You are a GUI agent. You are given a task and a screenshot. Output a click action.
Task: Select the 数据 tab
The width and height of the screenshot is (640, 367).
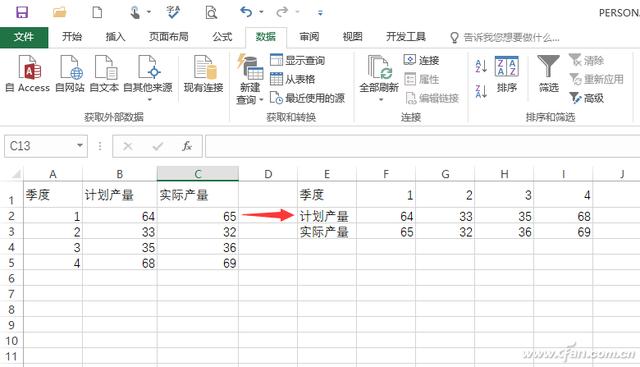266,37
